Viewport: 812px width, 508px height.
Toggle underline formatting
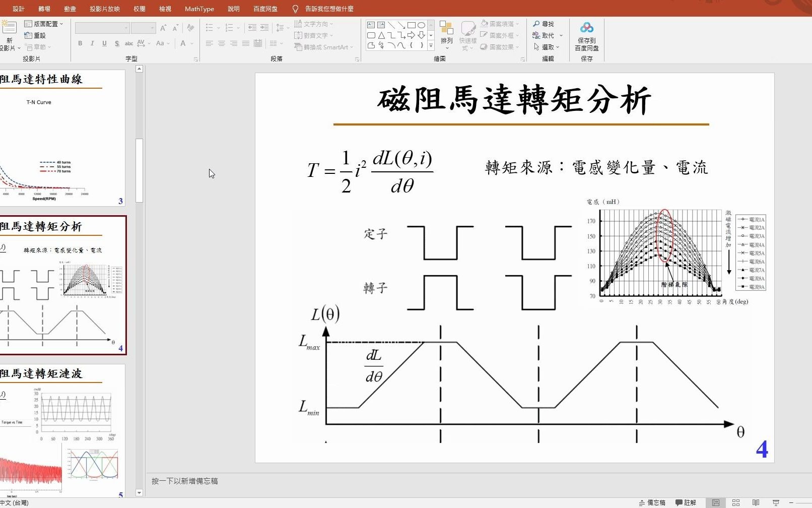[x=104, y=43]
